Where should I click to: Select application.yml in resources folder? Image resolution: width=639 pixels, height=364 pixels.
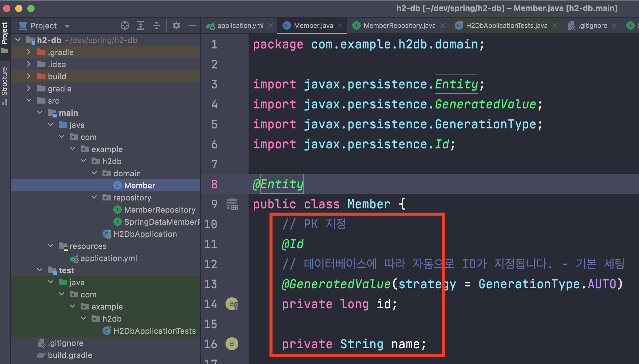point(105,258)
